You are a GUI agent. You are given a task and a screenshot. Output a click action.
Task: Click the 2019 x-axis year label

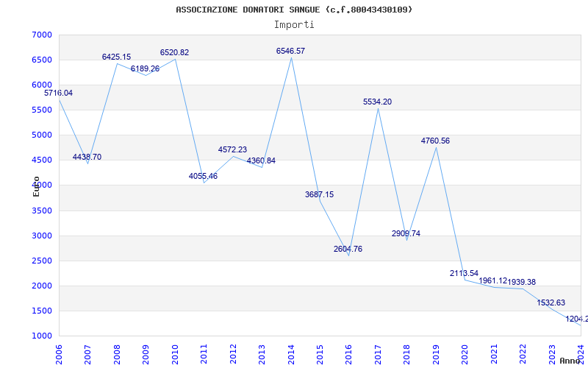[436, 355]
